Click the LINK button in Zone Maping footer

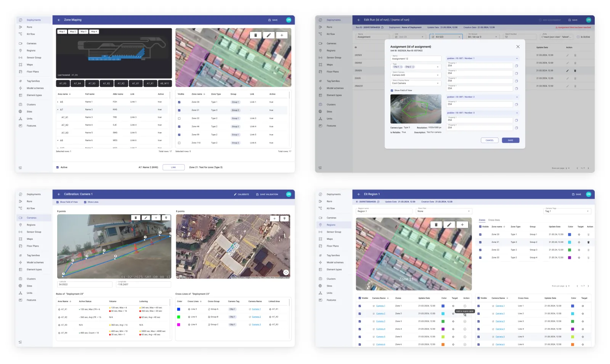pyautogui.click(x=173, y=167)
